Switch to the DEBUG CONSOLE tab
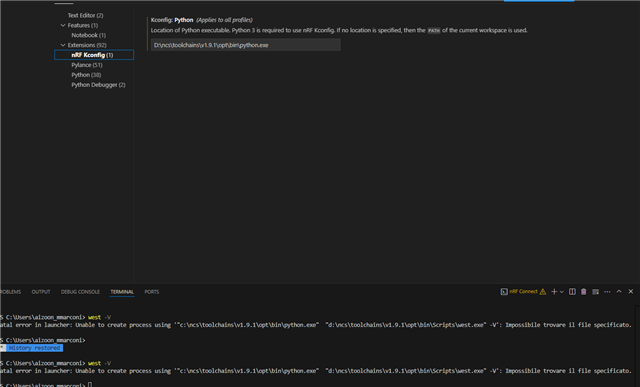640x387 pixels. (x=80, y=292)
